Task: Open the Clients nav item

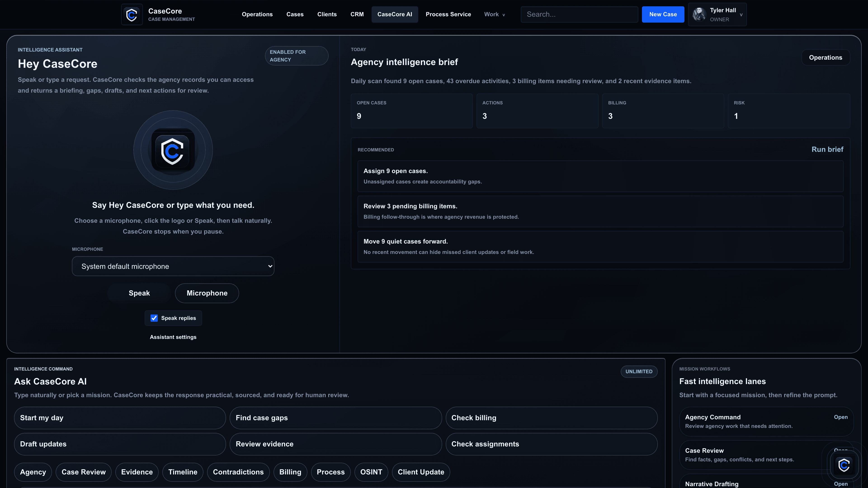Action: [327, 14]
